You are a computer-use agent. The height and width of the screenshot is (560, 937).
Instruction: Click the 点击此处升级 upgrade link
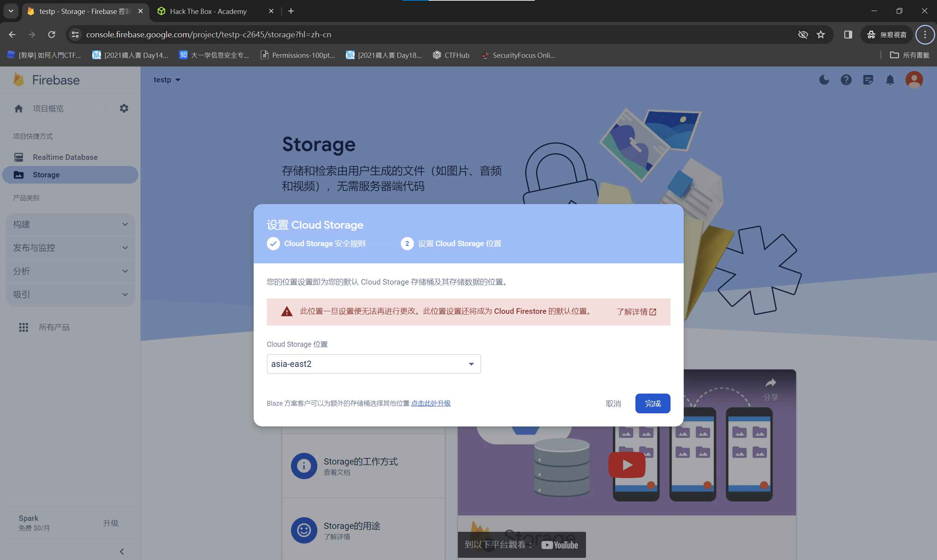[430, 403]
